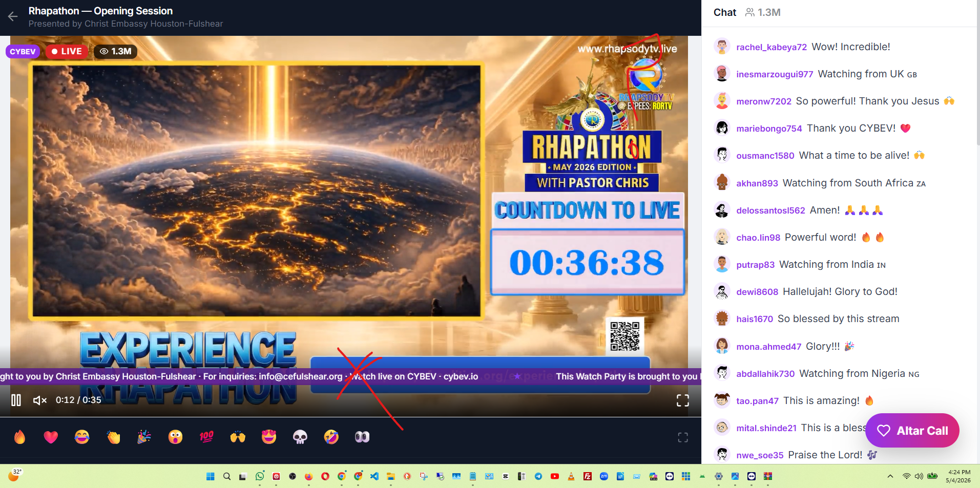Click username akhan893 in chat
Viewport: 980px width, 488px height.
(757, 183)
